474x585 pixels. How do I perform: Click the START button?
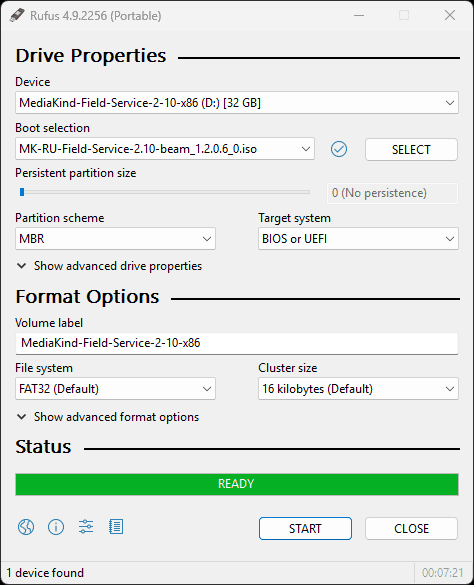pos(305,529)
